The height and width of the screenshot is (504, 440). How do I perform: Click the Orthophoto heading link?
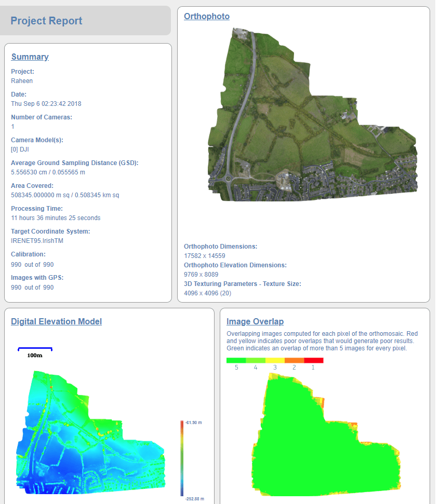pyautogui.click(x=206, y=16)
